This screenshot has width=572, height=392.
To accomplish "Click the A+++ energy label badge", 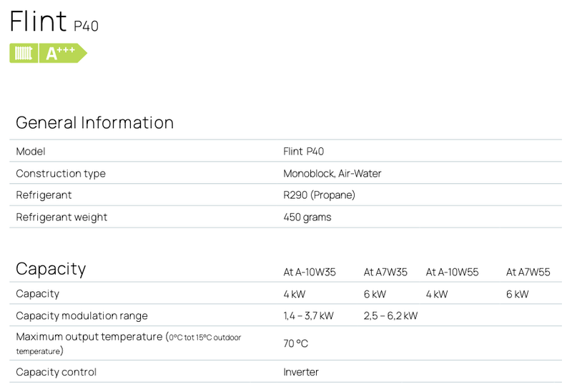I will pos(61,53).
